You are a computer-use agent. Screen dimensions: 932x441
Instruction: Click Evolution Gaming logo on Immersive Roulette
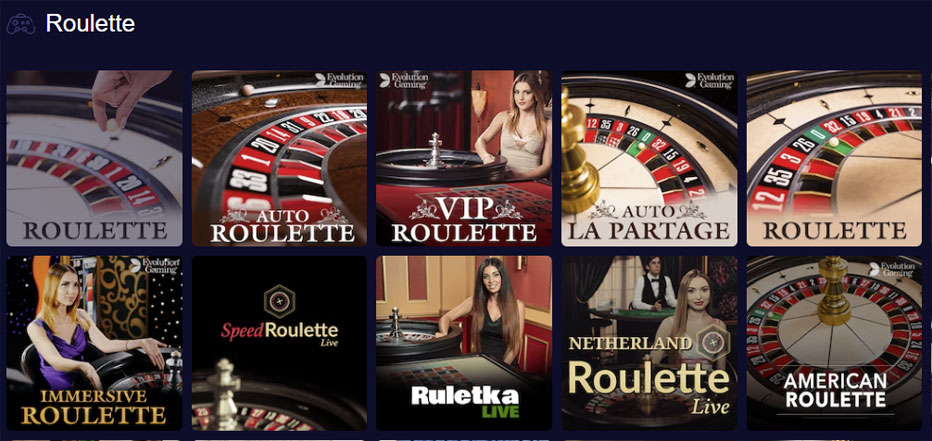pyautogui.click(x=155, y=266)
